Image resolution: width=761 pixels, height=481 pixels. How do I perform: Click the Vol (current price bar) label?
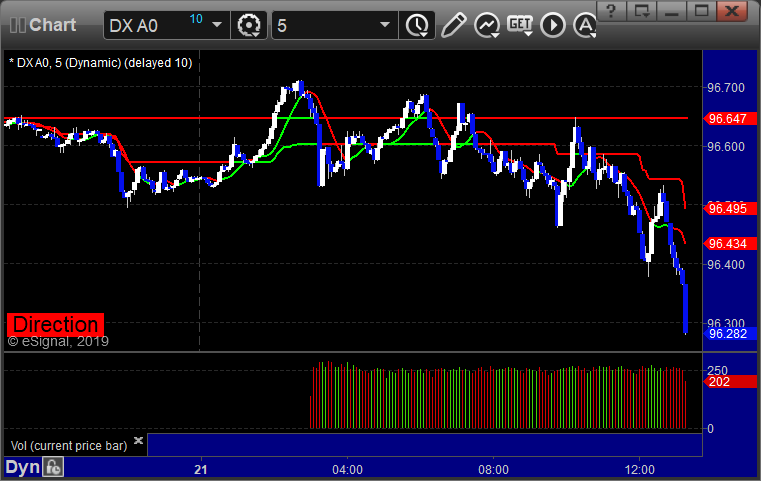pos(69,446)
